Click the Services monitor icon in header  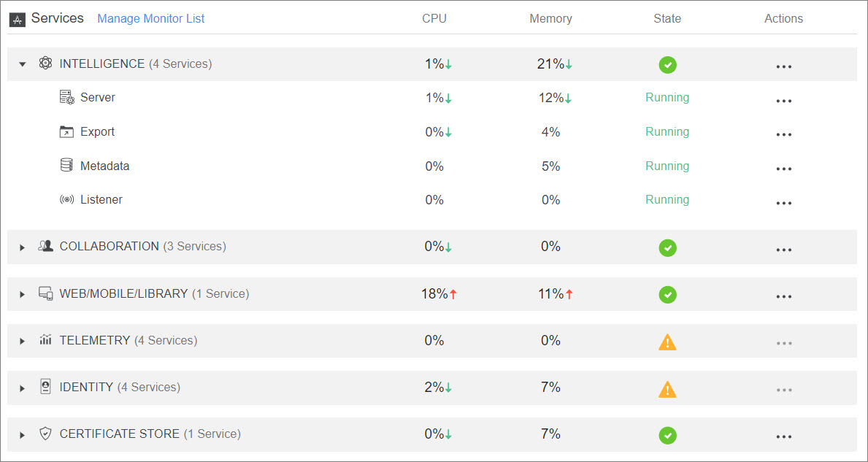pyautogui.click(x=18, y=20)
